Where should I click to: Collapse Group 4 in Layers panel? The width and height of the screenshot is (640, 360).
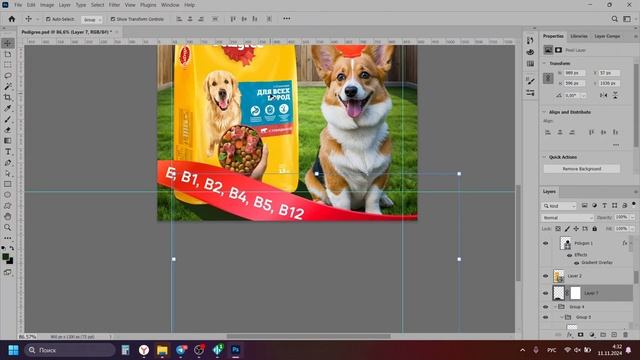pyautogui.click(x=555, y=307)
